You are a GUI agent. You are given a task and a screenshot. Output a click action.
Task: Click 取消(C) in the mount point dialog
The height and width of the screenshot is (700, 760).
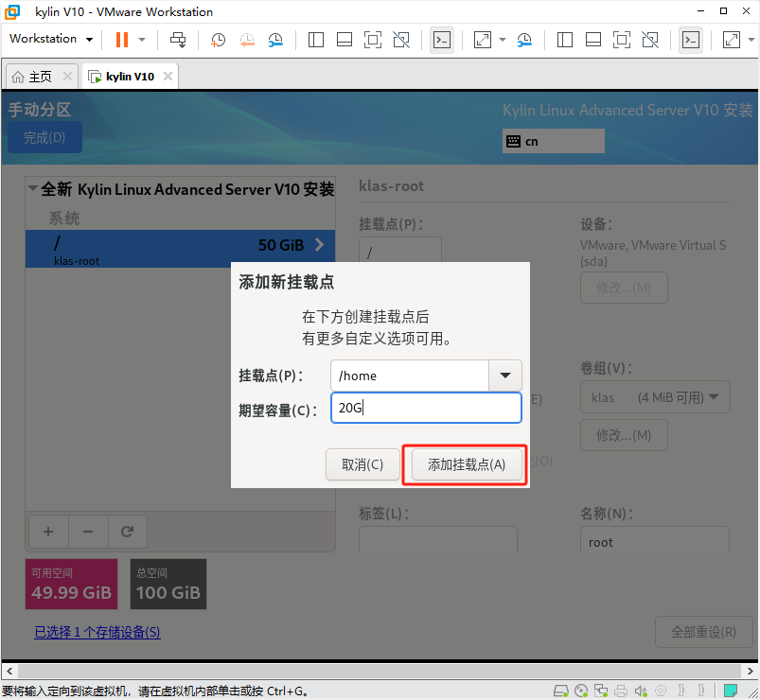point(362,464)
